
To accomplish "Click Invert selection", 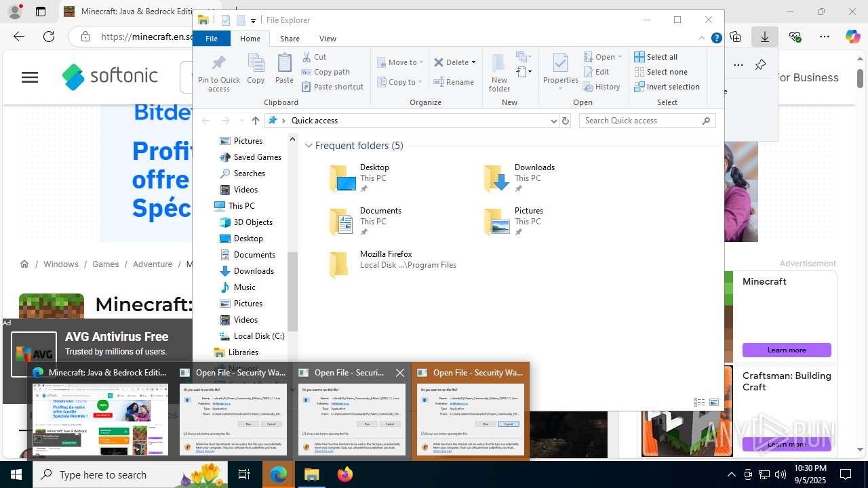I will [667, 87].
